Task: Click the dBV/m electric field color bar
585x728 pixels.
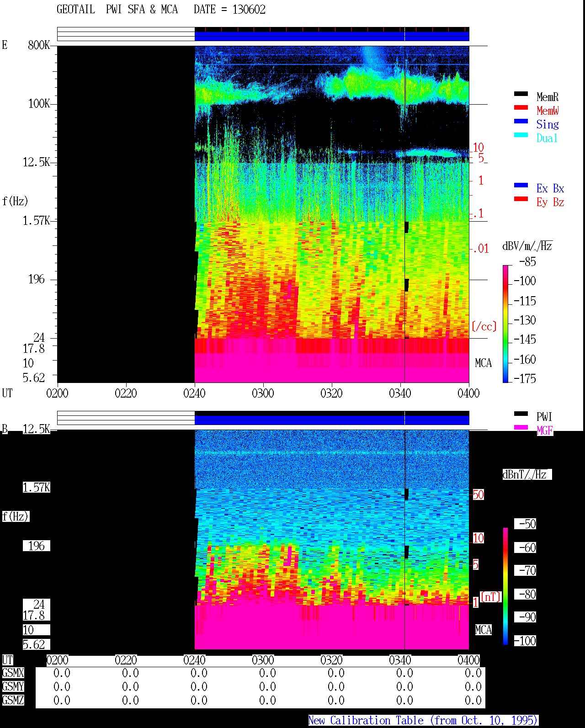Action: (x=505, y=324)
